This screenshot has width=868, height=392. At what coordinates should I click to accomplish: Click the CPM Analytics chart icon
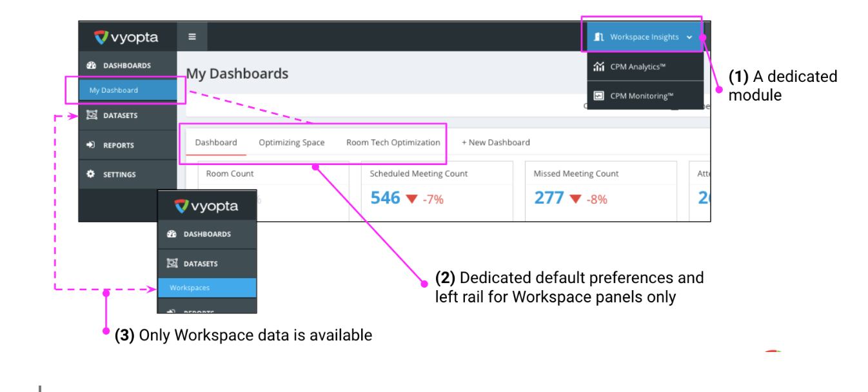(x=598, y=66)
